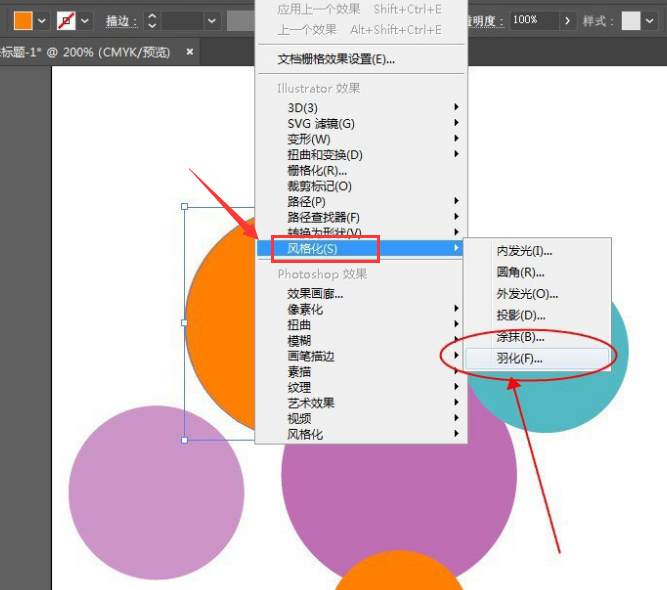
Task: Open the 艺术效果 submenu
Action: pos(362,403)
